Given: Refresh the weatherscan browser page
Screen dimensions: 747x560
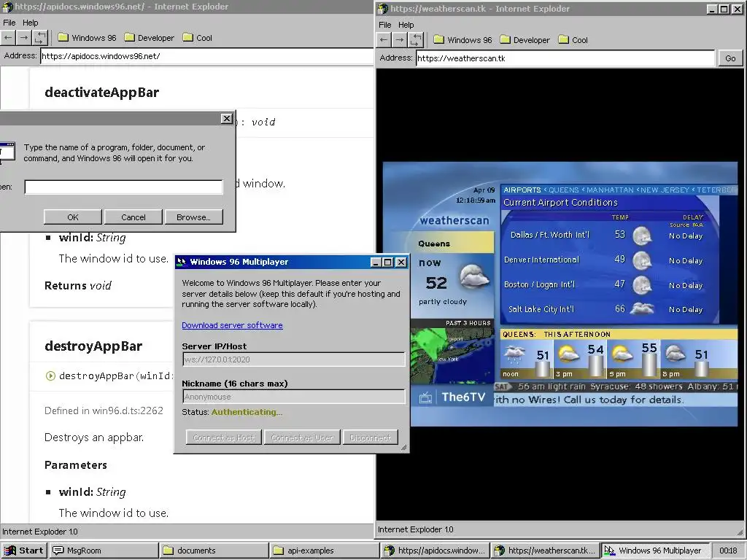Looking at the screenshot, I should click(417, 40).
